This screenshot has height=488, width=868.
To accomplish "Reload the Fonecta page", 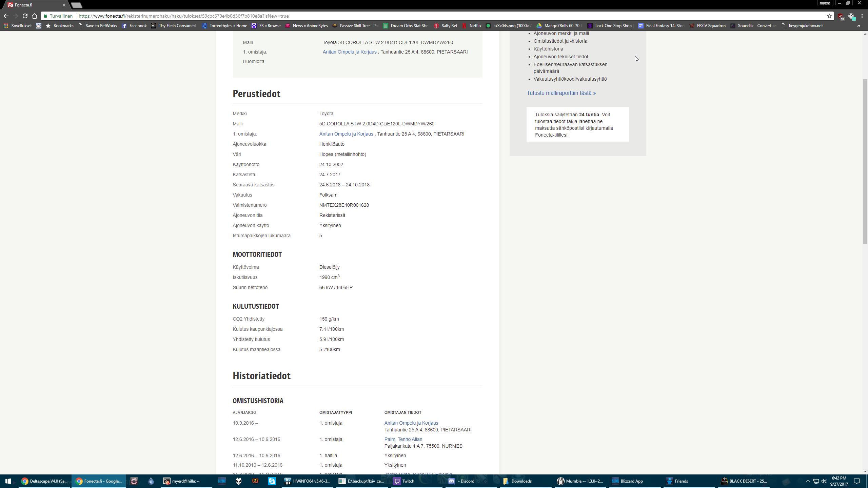I will click(x=25, y=16).
